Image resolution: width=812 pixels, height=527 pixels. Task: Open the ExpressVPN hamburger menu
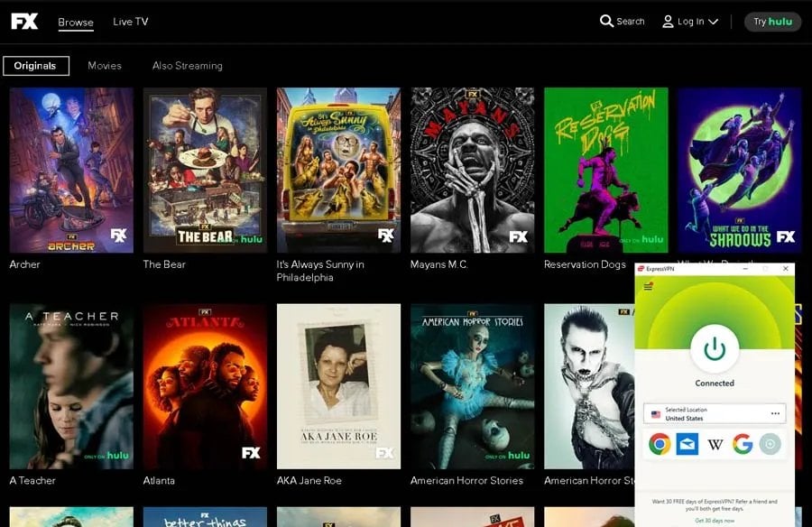tap(648, 286)
